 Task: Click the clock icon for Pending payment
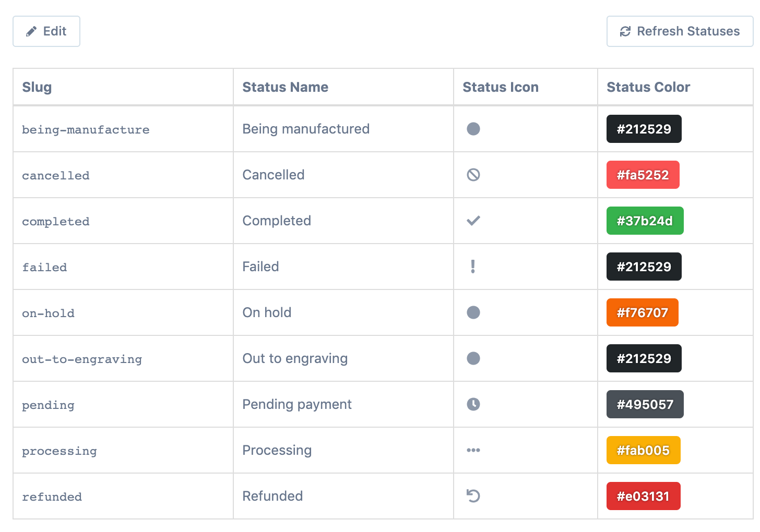[x=473, y=404]
